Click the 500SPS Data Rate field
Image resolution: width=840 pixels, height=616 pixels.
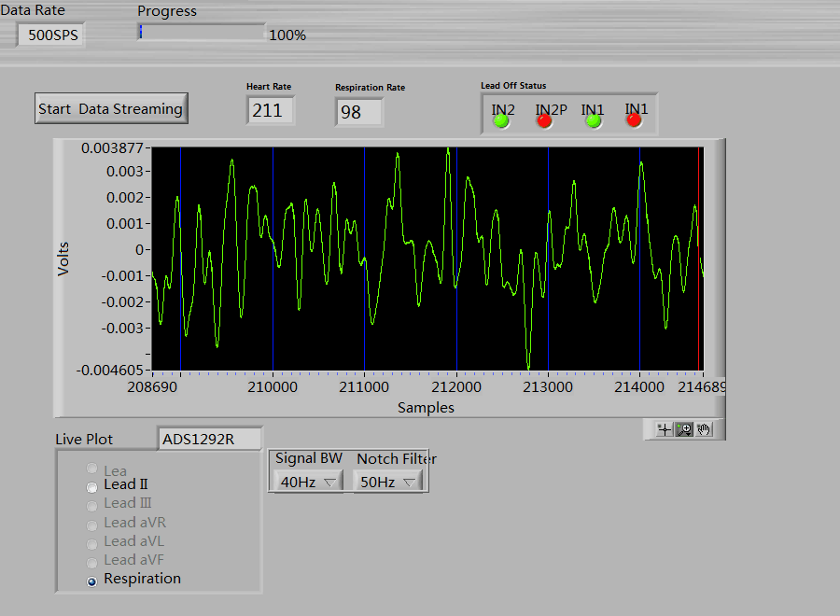point(51,35)
